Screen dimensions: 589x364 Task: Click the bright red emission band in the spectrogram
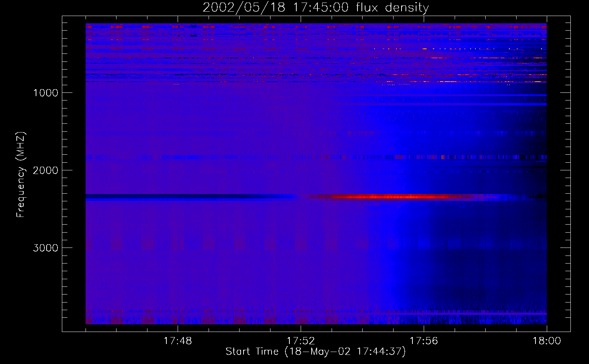pyautogui.click(x=393, y=197)
